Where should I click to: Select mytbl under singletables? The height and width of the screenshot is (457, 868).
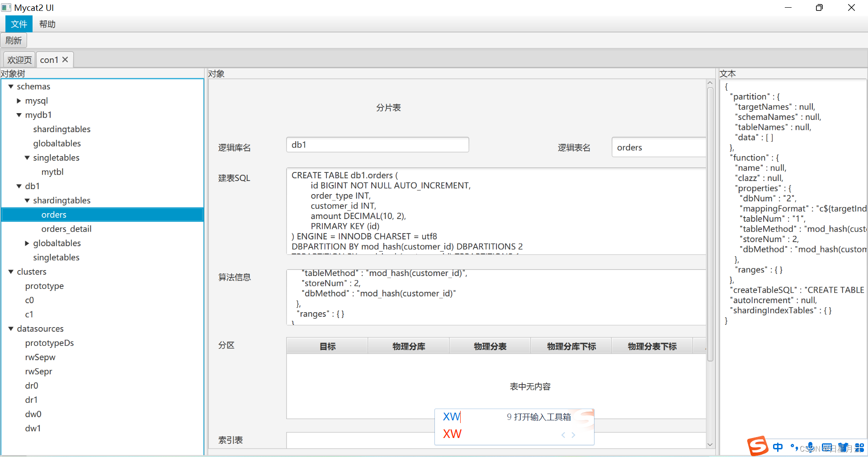tap(52, 172)
